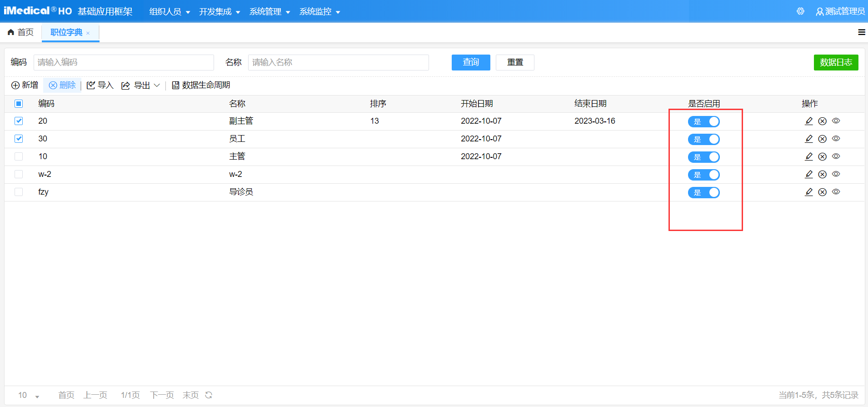Image resolution: width=868 pixels, height=407 pixels.
Task: Expand the 开发集成 menu
Action: point(219,11)
